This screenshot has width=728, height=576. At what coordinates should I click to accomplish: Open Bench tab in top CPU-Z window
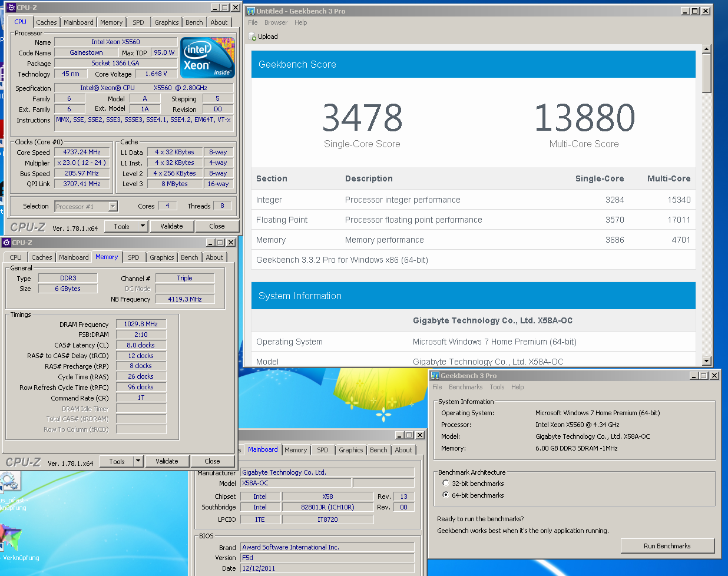(x=194, y=22)
